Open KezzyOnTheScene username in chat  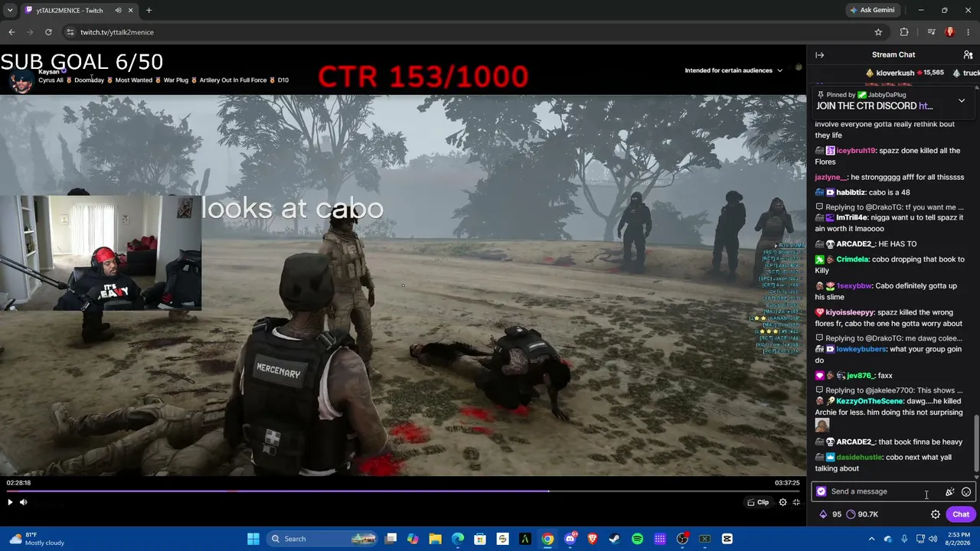click(870, 401)
